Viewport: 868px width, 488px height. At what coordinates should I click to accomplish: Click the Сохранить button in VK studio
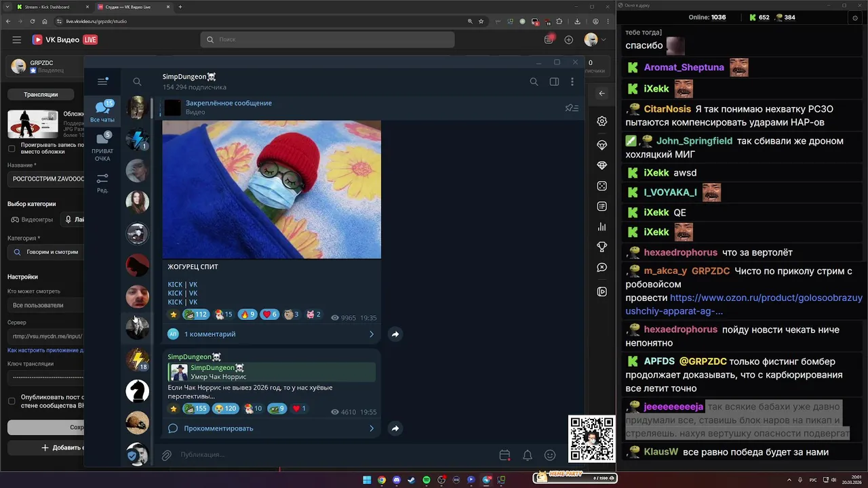pos(45,428)
